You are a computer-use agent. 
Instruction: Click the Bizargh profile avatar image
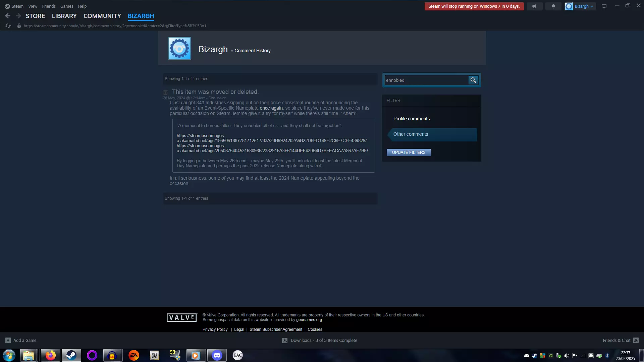[x=179, y=49]
